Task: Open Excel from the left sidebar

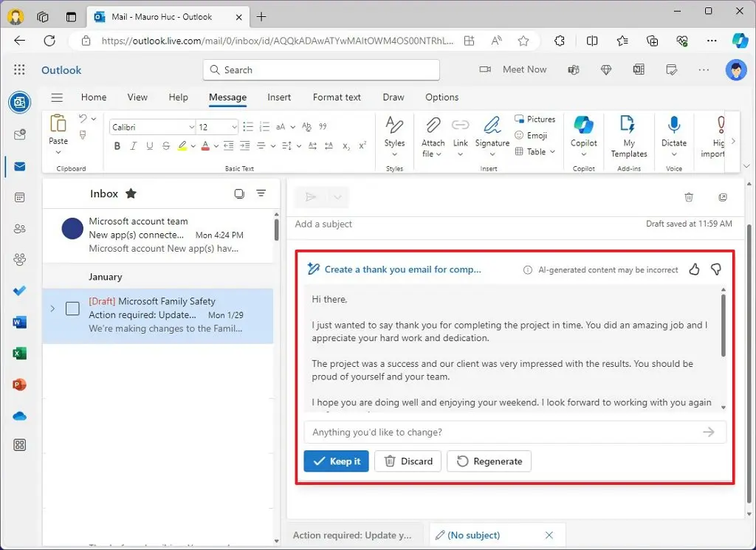Action: (x=19, y=353)
